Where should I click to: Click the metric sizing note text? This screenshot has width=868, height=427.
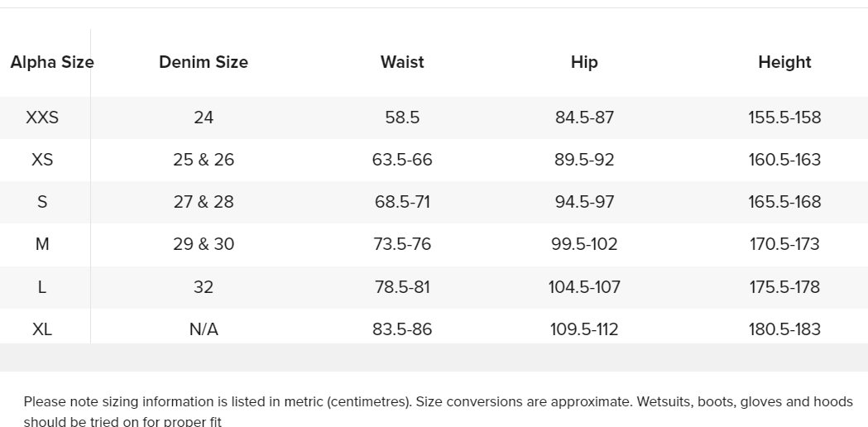point(438,411)
